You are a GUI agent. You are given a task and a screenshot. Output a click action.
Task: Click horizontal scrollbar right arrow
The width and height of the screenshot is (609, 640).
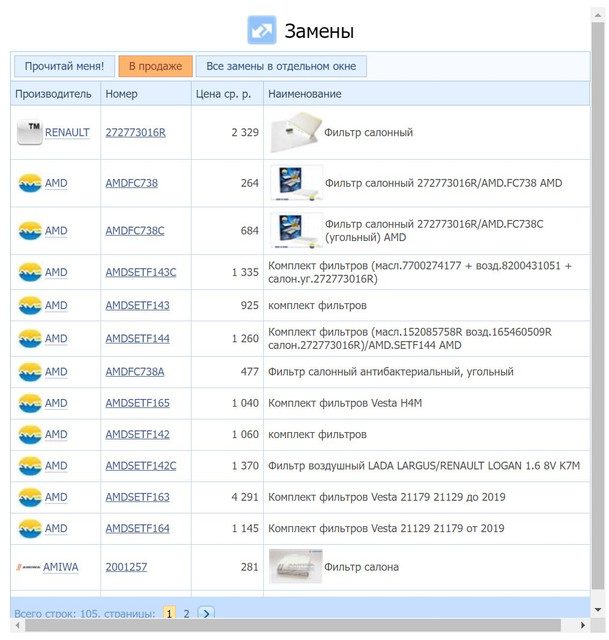click(583, 625)
